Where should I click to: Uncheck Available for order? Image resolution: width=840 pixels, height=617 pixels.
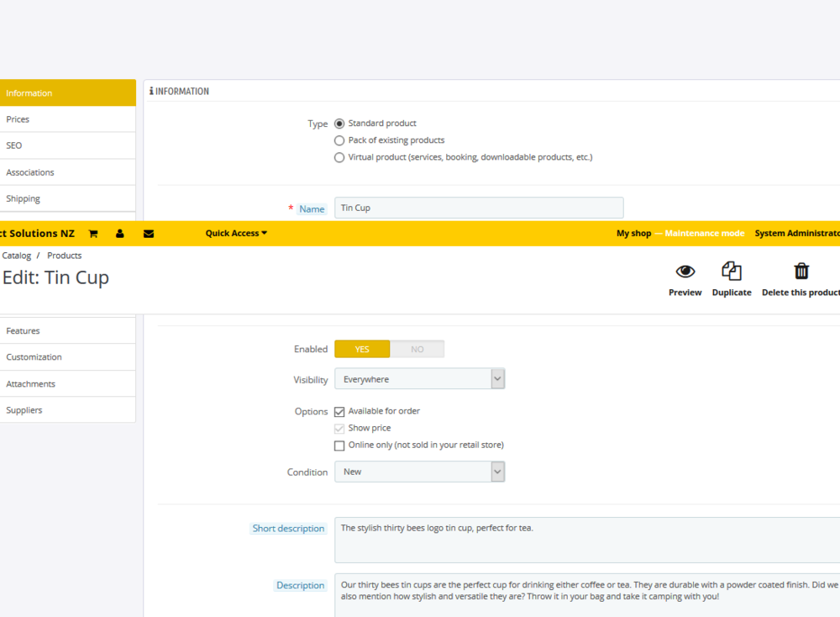pyautogui.click(x=339, y=411)
